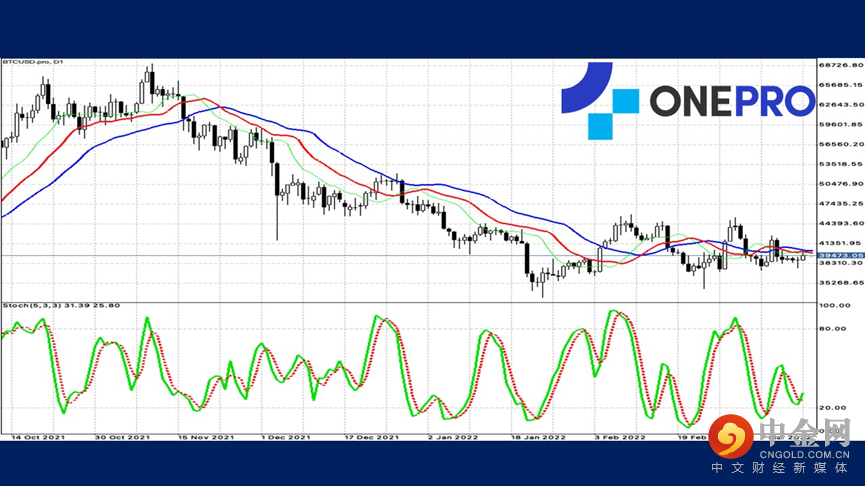Click the 100.00 stochastic scale label

click(835, 305)
